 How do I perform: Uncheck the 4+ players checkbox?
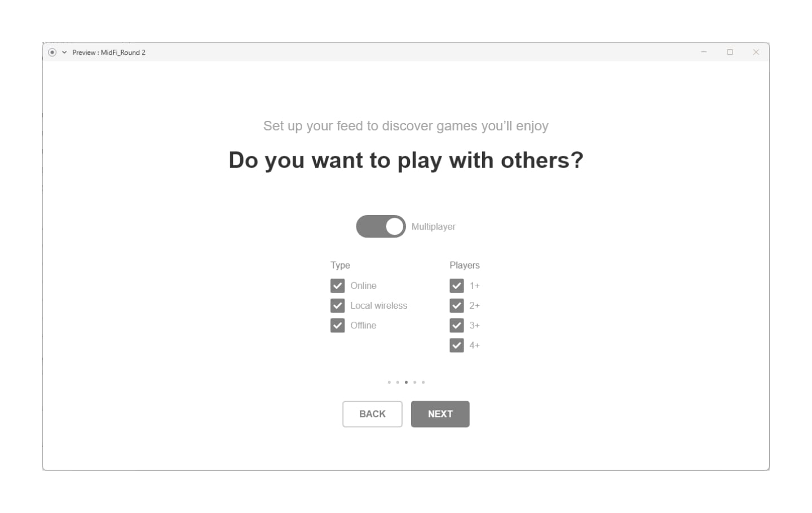point(457,345)
